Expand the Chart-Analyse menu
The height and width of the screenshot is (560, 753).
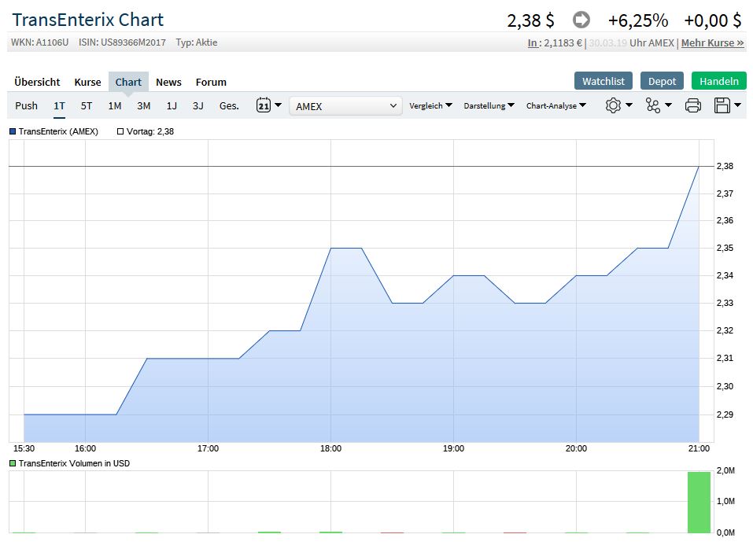click(556, 105)
